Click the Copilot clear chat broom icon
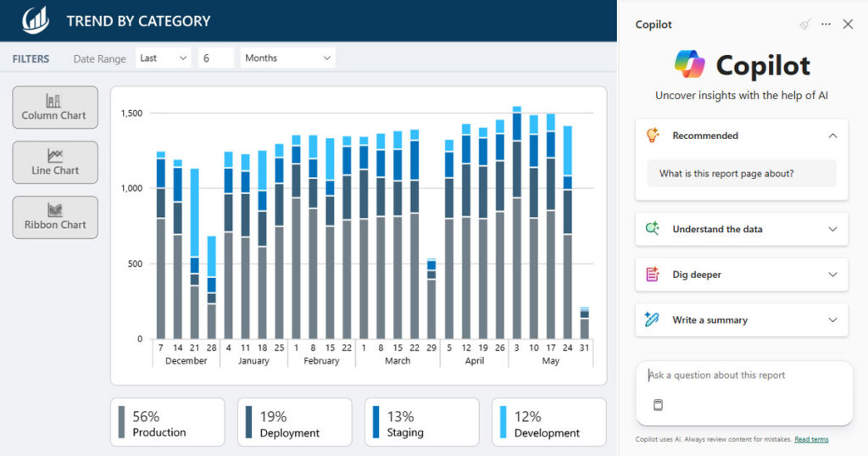 [x=805, y=25]
